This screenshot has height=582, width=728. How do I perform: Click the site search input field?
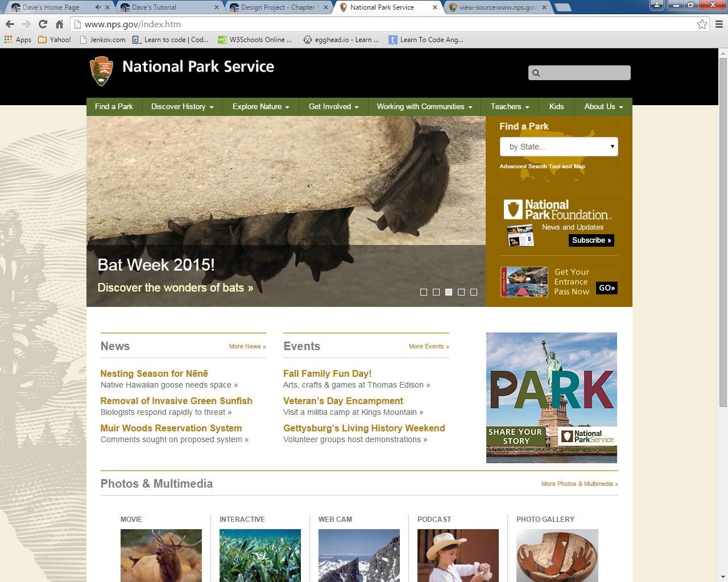pyautogui.click(x=579, y=73)
